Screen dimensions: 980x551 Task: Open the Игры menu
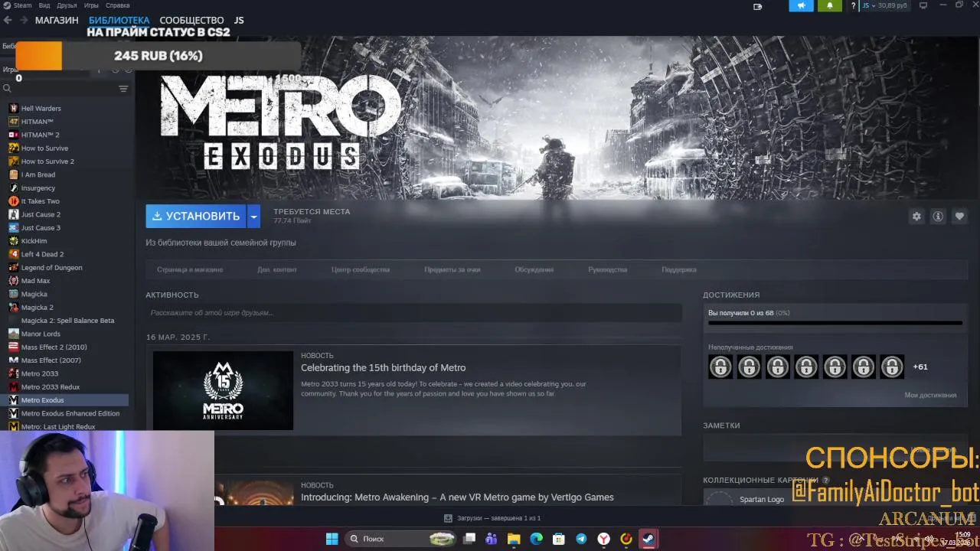91,5
